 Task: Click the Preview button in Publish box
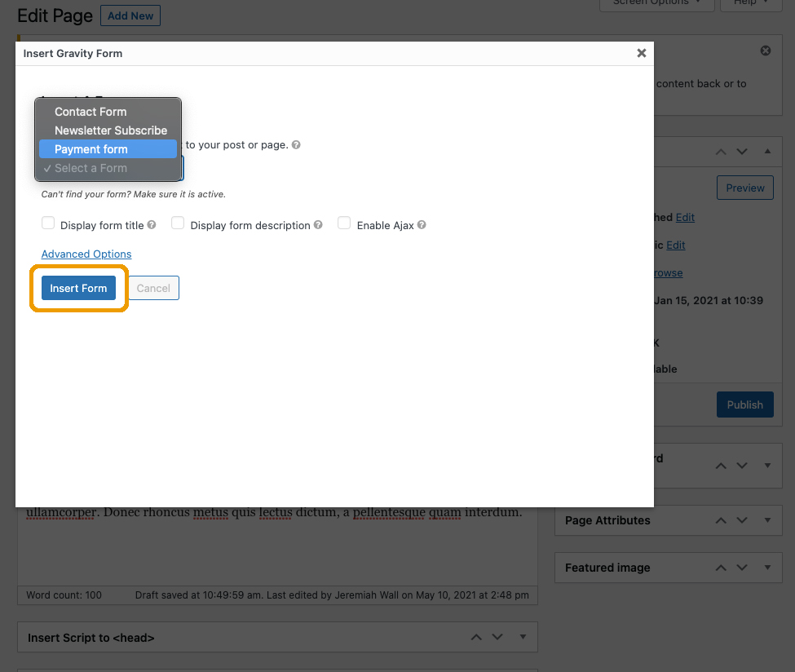point(744,188)
